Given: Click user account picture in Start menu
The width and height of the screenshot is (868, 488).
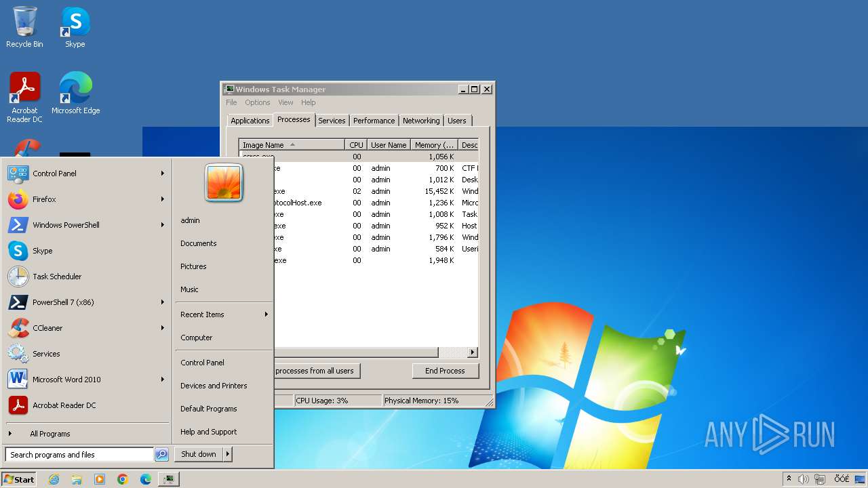Looking at the screenshot, I should point(224,182).
